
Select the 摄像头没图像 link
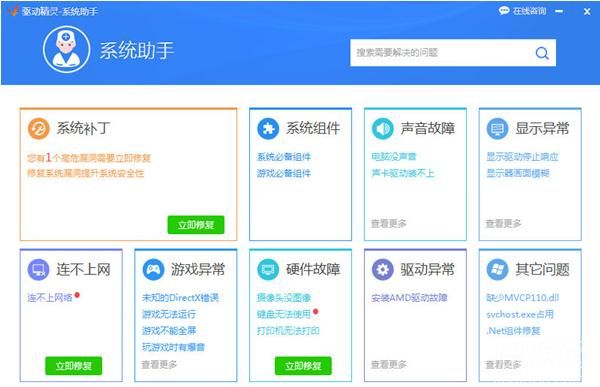tap(284, 297)
